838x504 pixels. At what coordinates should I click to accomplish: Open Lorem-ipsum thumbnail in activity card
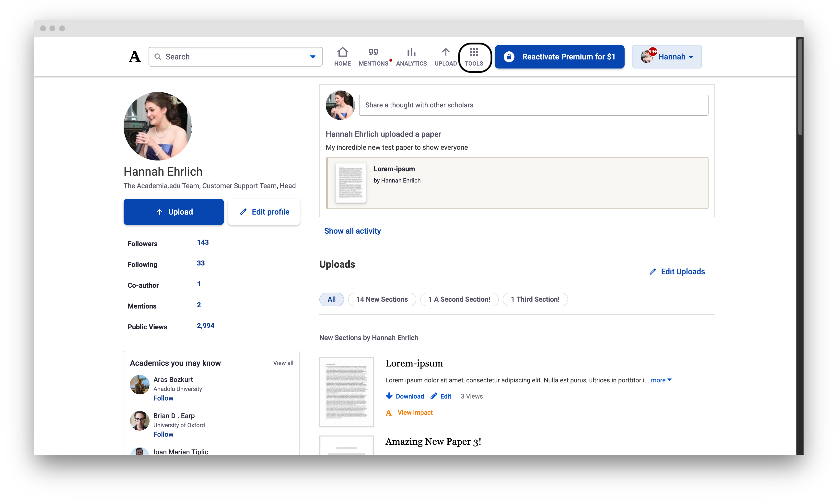click(350, 183)
